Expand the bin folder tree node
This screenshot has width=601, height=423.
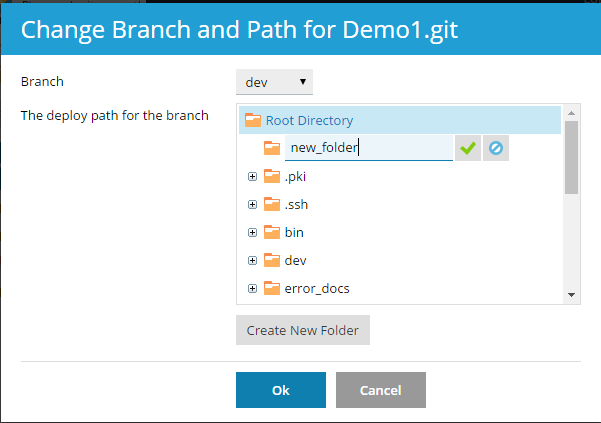coord(252,233)
